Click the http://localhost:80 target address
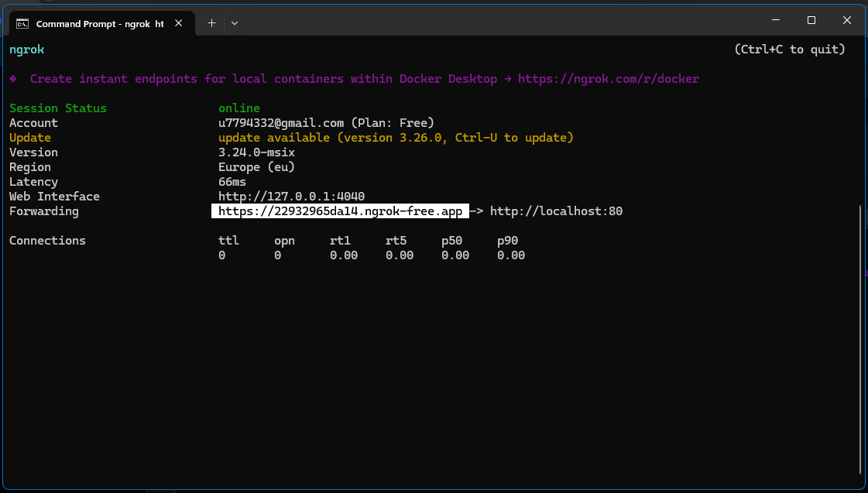868x493 pixels. [556, 211]
